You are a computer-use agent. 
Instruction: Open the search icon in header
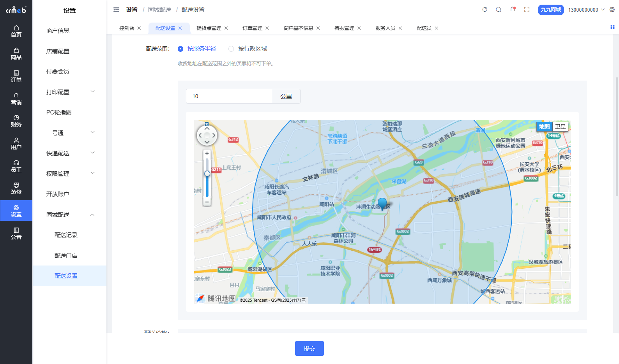pos(499,10)
